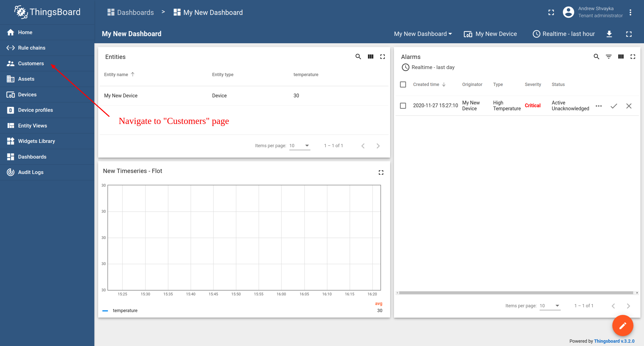Expand the My New Dashboard dropdown
Screen dimensions: 644x346
pyautogui.click(x=423, y=34)
